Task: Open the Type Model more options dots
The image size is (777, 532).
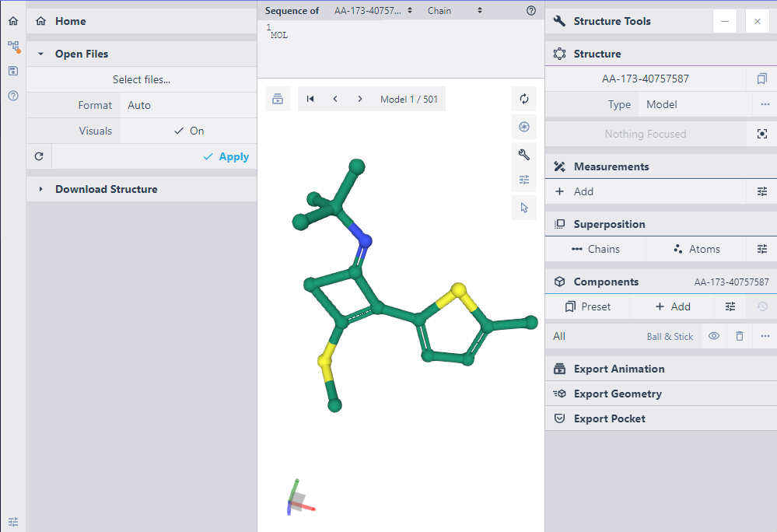Action: click(765, 104)
